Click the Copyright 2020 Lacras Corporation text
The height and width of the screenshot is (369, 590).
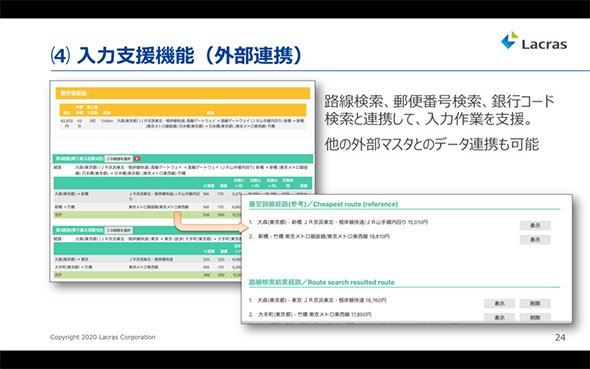pyautogui.click(x=103, y=337)
